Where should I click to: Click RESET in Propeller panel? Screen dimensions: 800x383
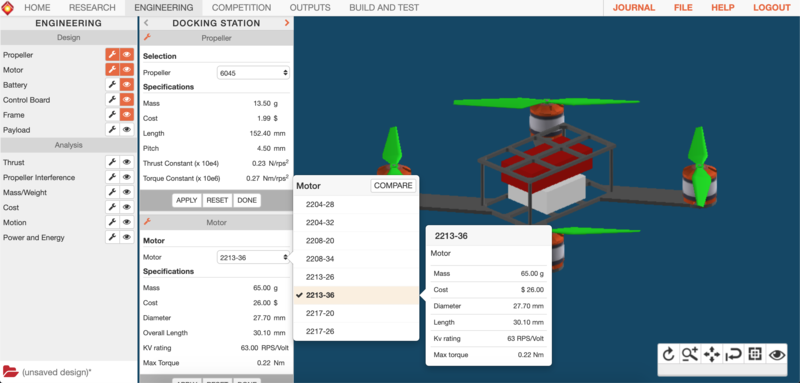(x=217, y=200)
